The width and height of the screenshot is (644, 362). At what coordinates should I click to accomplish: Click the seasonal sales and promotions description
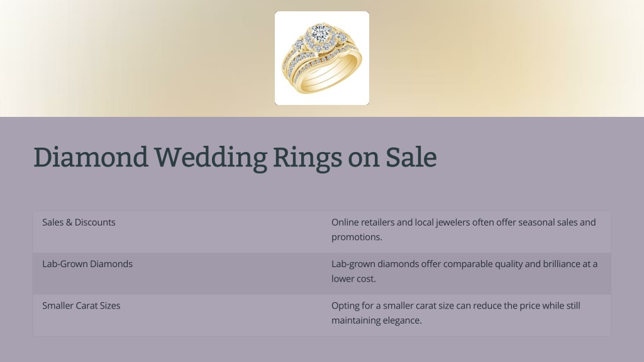tap(464, 229)
